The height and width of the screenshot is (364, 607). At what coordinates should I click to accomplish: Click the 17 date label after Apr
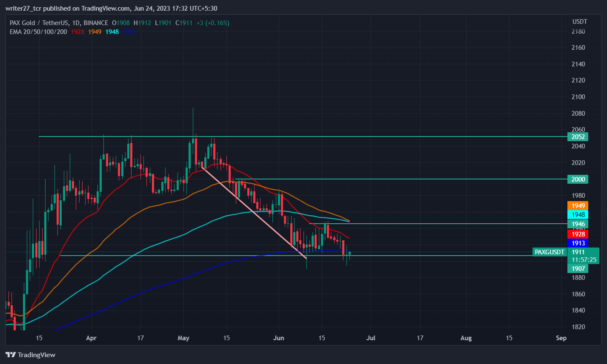(x=140, y=338)
